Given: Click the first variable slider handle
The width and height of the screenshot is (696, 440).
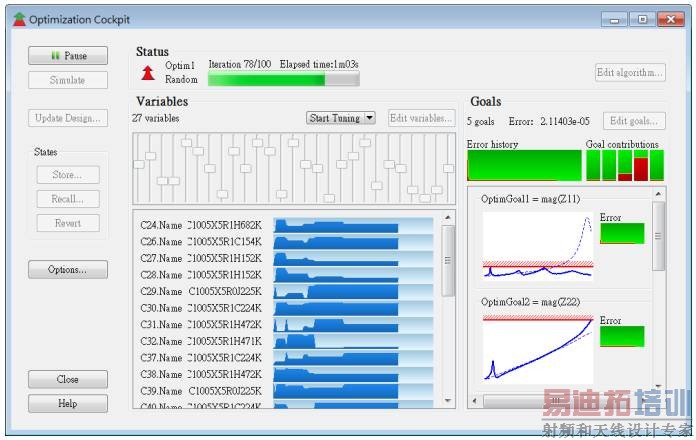Looking at the screenshot, I should [139, 165].
